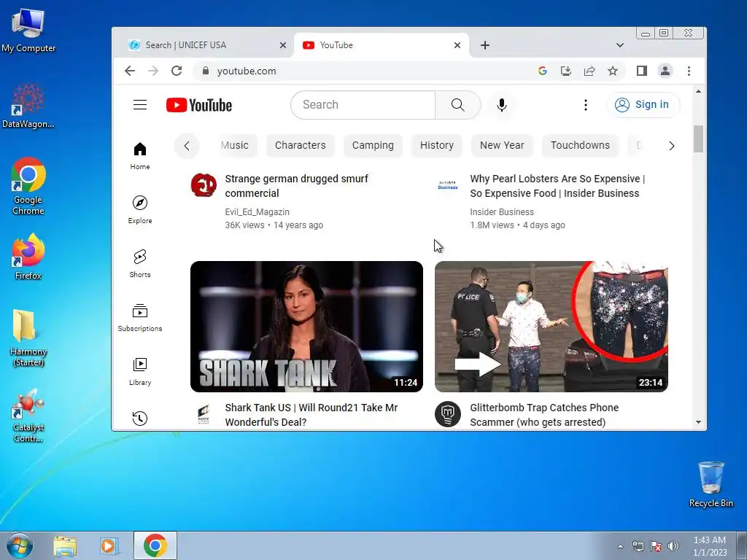Click the volume speaker tray icon
The height and width of the screenshot is (560, 747).
(673, 546)
